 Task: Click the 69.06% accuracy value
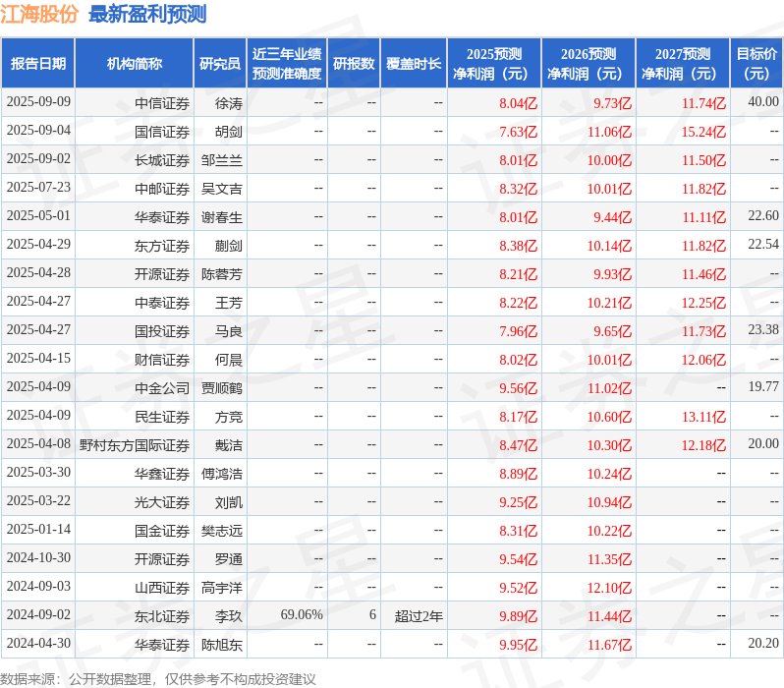point(302,615)
